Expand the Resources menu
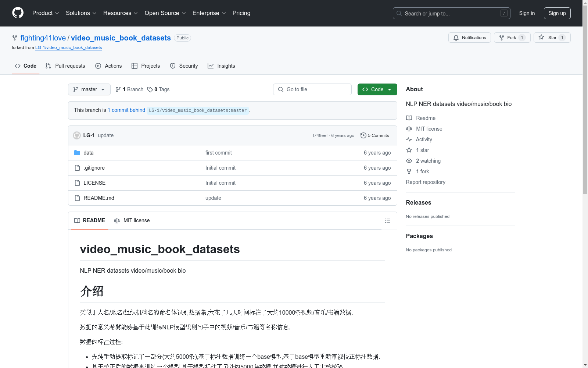 point(121,13)
